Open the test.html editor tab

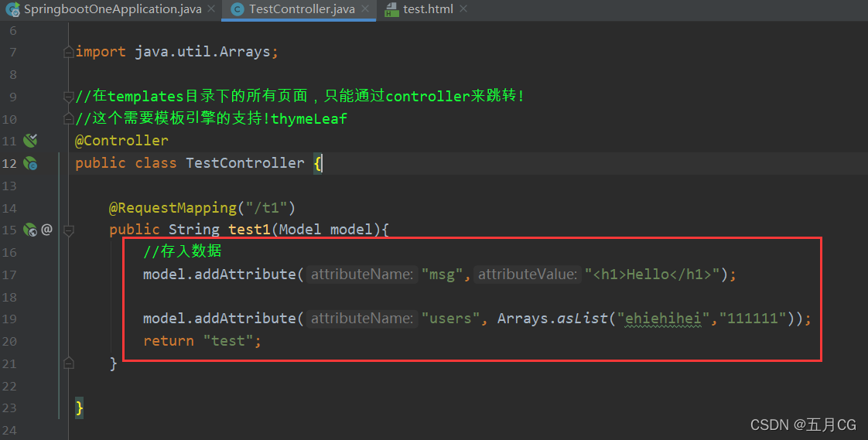(x=428, y=9)
